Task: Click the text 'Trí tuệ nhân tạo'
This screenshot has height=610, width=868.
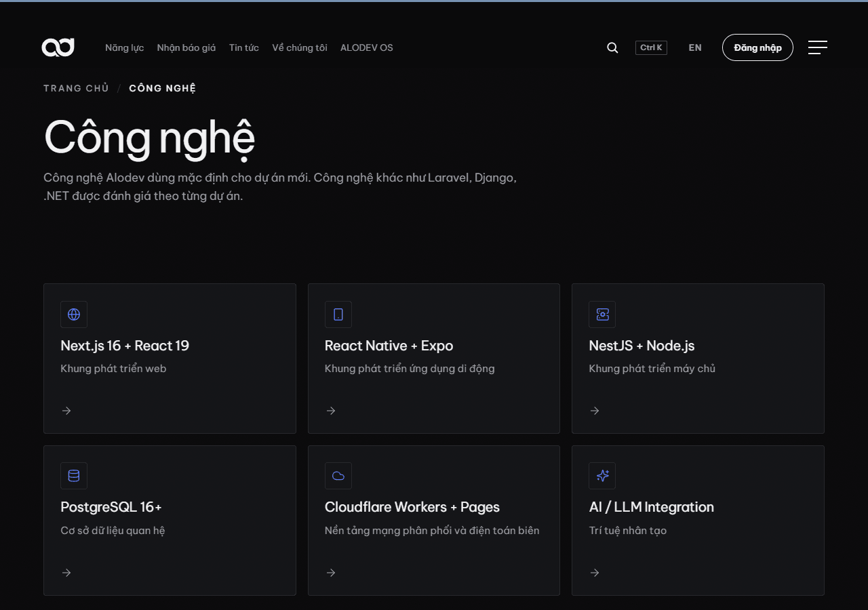Action: 627,530
